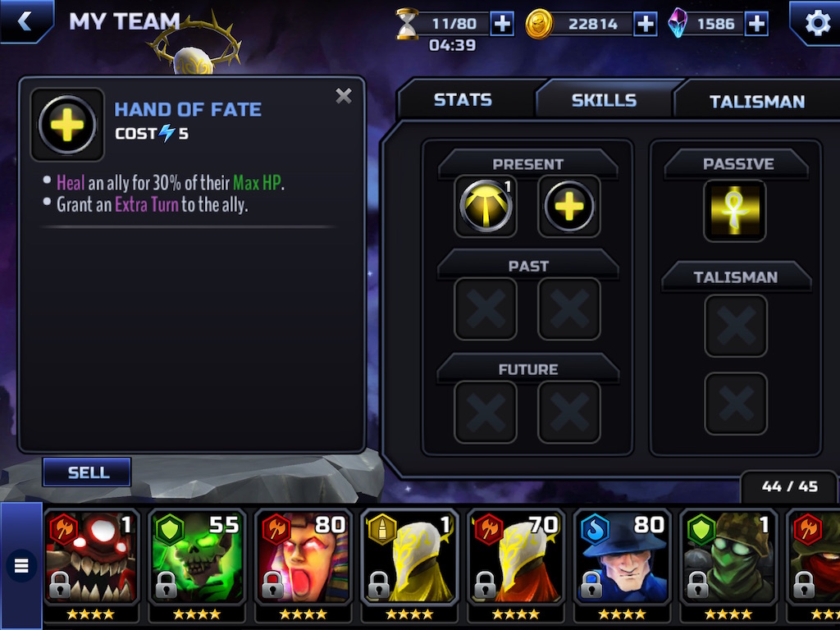Switch to the Stats tab
The width and height of the screenshot is (840, 630).
click(x=463, y=100)
